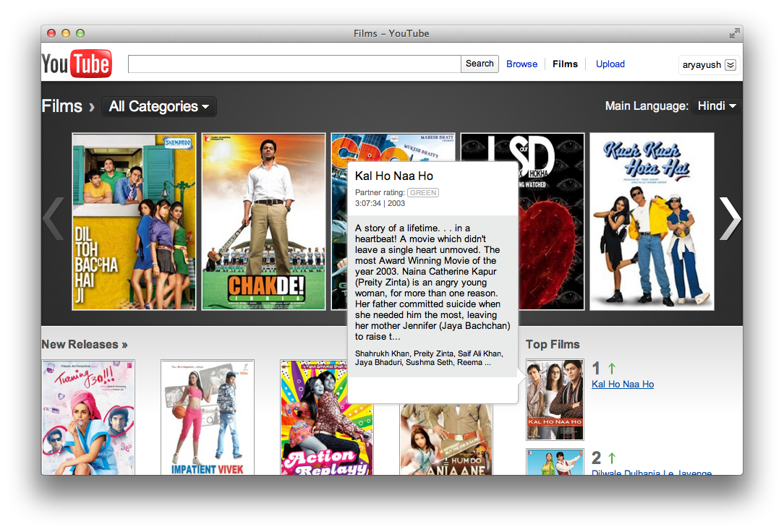Open Kuch Kuch Hota Hai poster
The height and width of the screenshot is (532, 784).
652,221
